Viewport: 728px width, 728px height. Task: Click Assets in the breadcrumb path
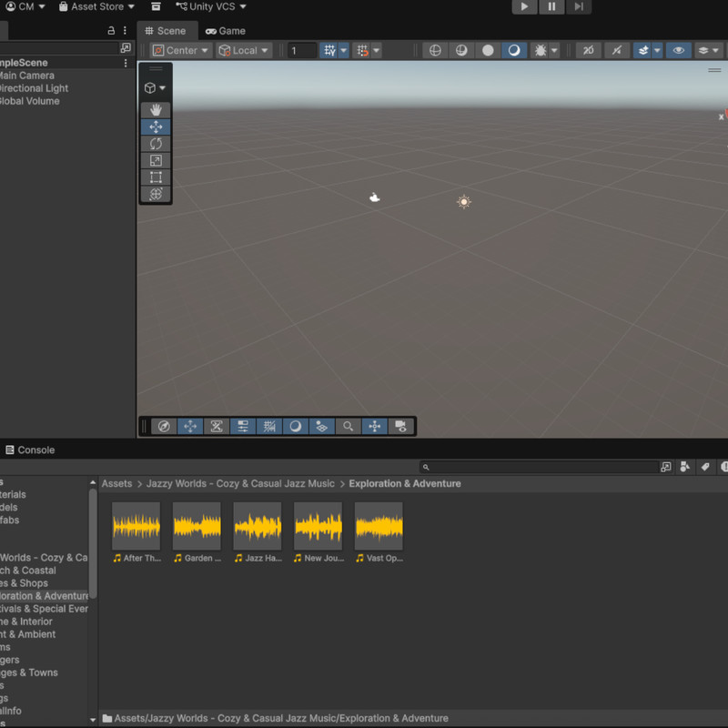click(117, 483)
